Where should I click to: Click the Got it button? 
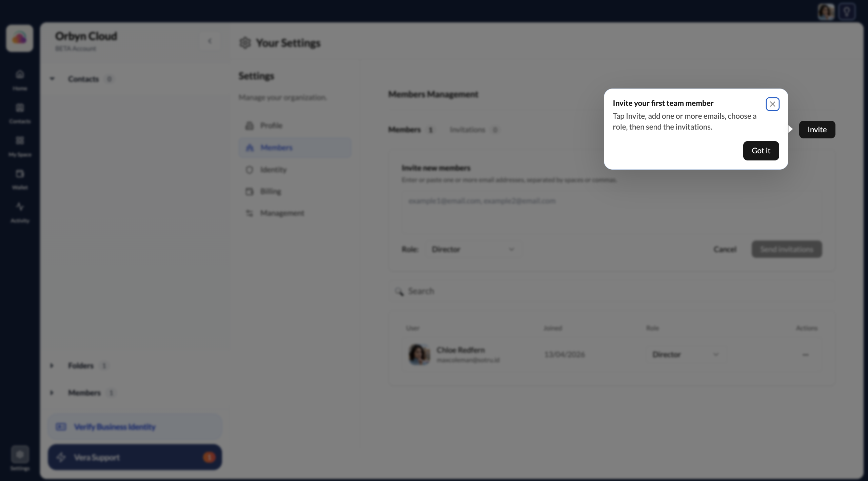pos(761,151)
